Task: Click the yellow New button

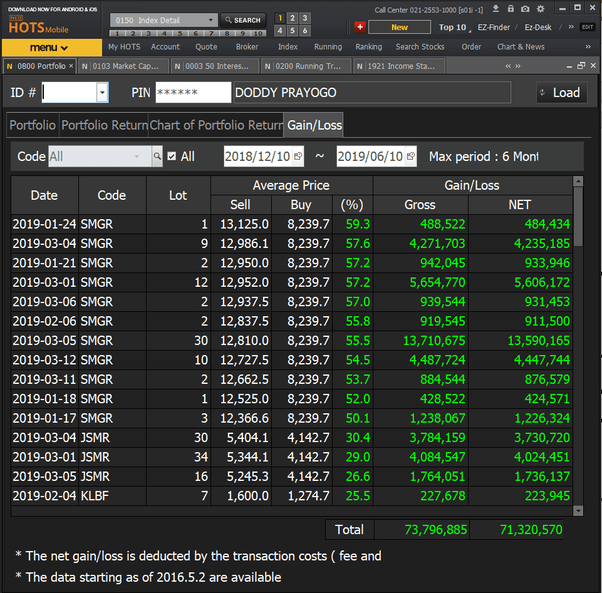Action: pyautogui.click(x=399, y=27)
